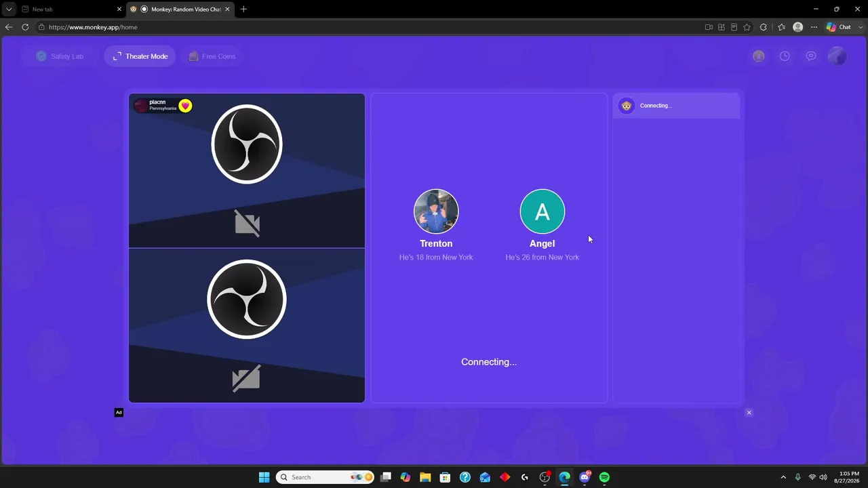Open the profile avatar in Monkey header
The image size is (868, 488).
pyautogui.click(x=837, y=56)
